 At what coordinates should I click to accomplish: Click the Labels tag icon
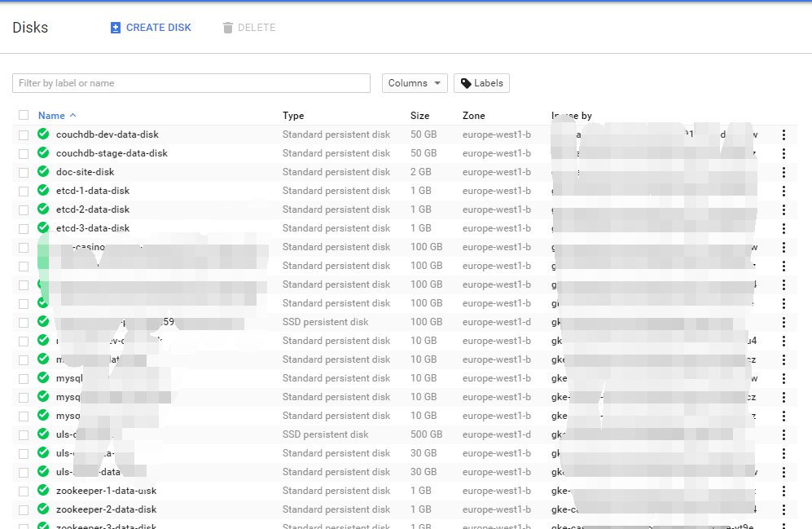click(466, 82)
